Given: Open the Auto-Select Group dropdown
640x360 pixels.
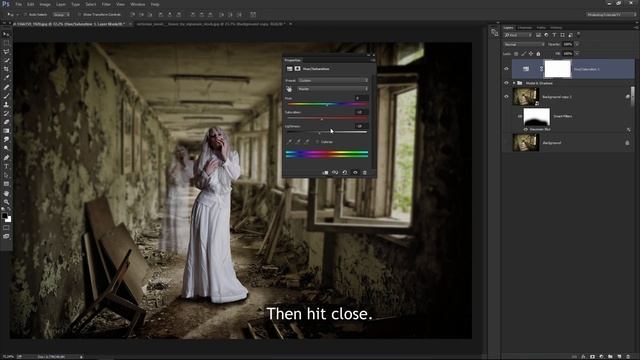Looking at the screenshot, I should (61, 14).
